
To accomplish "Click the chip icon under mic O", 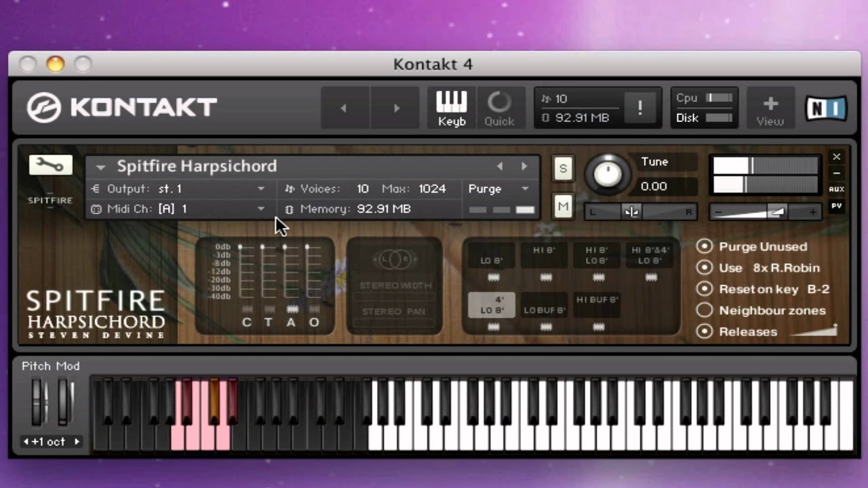I will [x=314, y=309].
